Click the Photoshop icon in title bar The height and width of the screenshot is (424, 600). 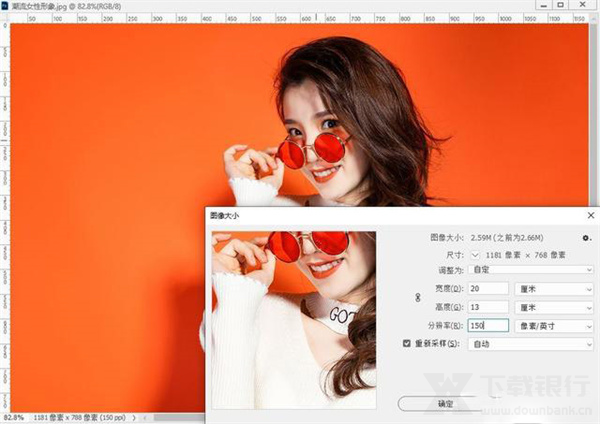(5, 5)
